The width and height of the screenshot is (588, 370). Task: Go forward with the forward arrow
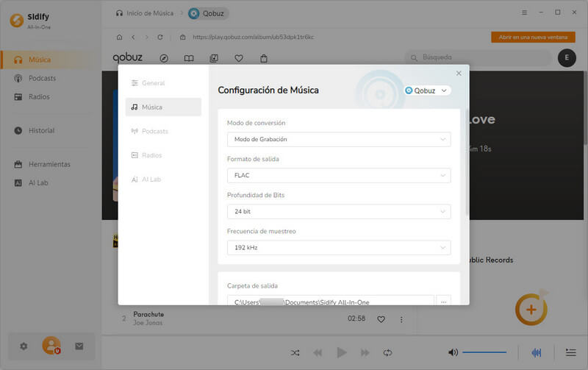(x=146, y=38)
